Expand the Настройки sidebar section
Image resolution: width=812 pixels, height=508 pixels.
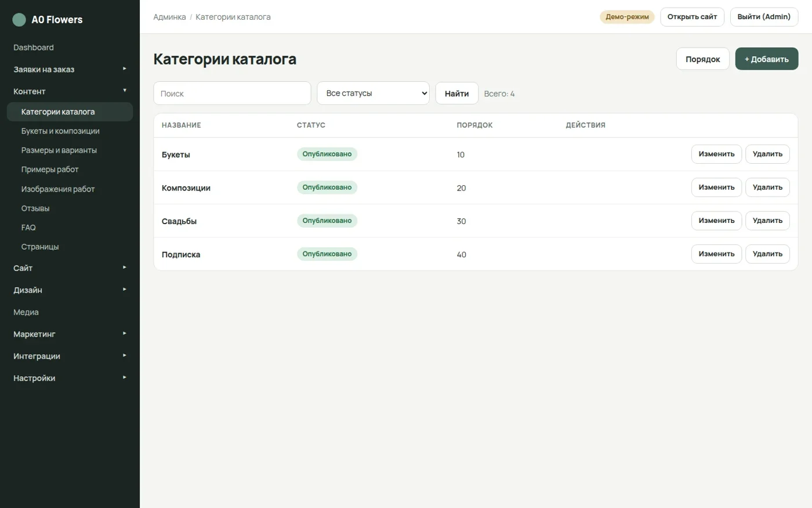[x=70, y=379]
